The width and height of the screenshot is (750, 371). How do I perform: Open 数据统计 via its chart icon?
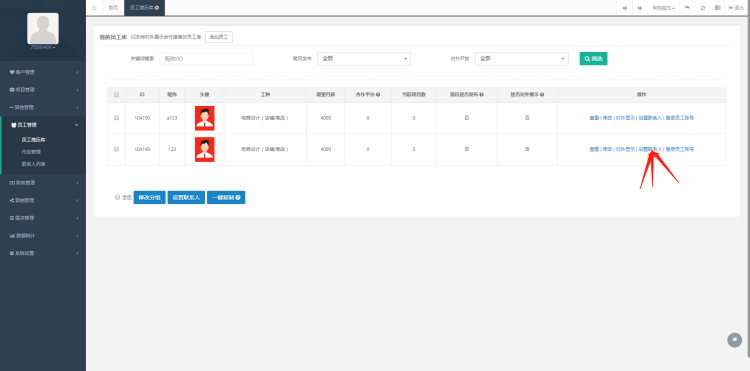click(12, 236)
